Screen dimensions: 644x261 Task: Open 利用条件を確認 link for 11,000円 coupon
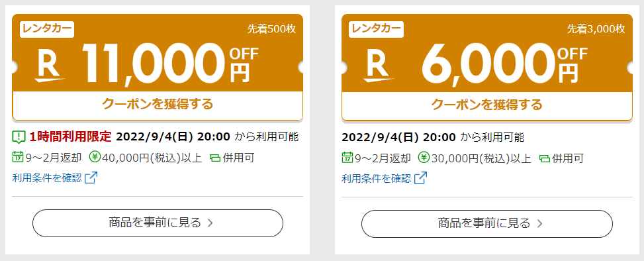coord(47,178)
